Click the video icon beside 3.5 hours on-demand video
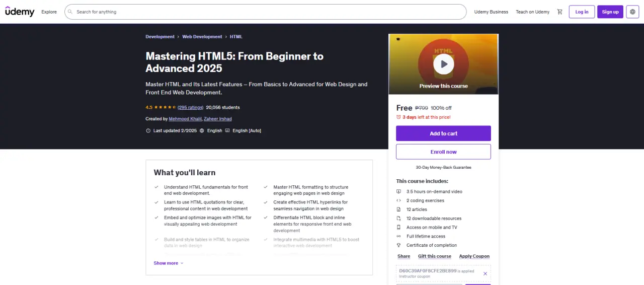This screenshot has width=644, height=285. (398, 191)
